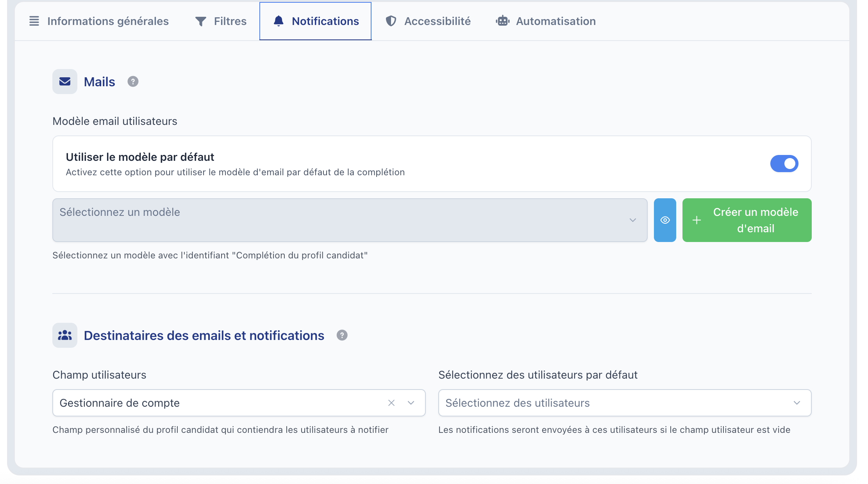868x484 pixels.
Task: Open help icon next to Destinataires heading
Action: click(342, 335)
